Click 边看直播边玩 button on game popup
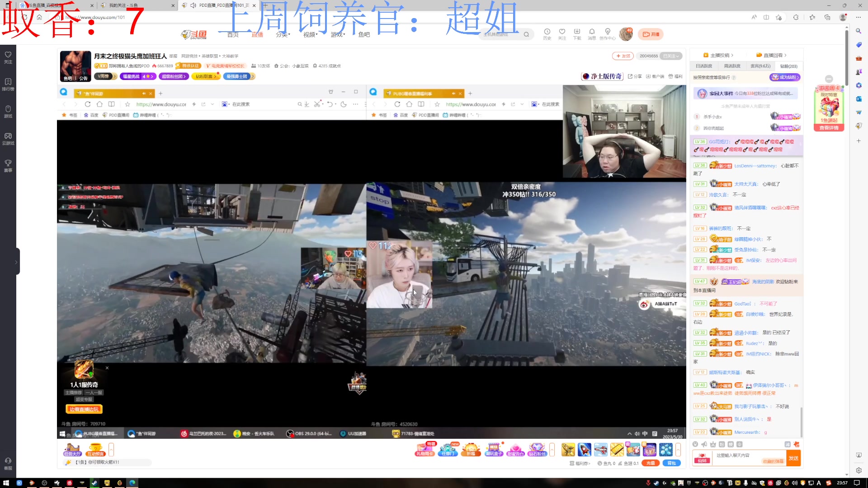 click(84, 409)
